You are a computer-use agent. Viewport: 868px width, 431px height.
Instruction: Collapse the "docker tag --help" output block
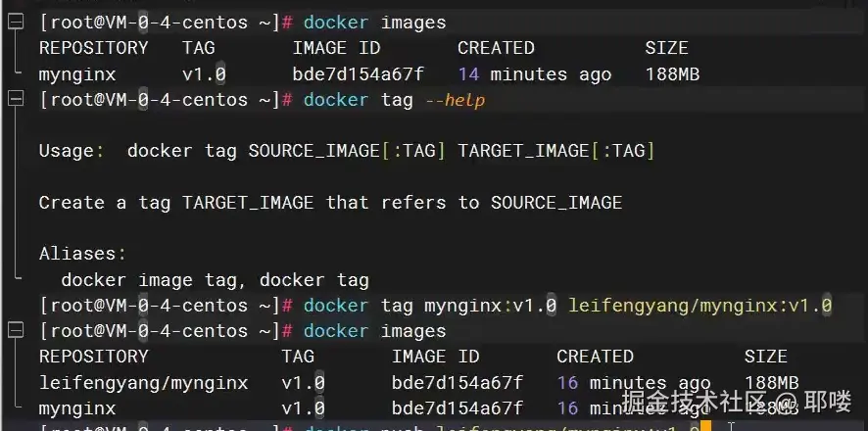16,99
